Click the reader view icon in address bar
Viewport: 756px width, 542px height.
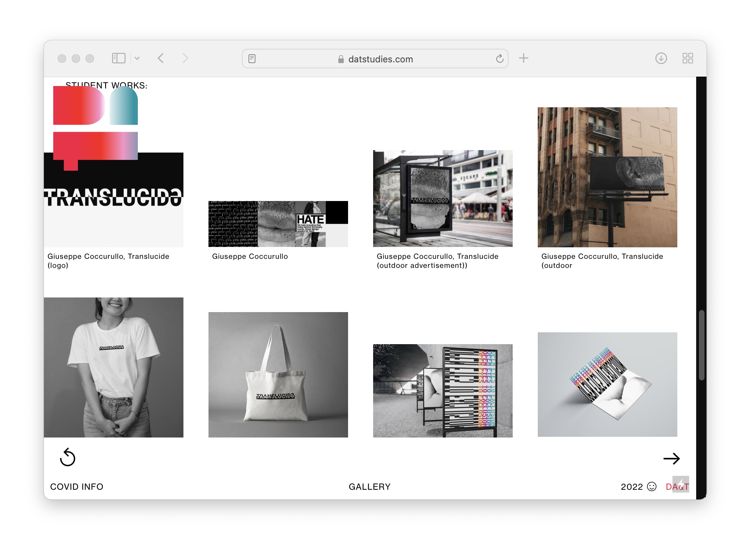coord(252,59)
